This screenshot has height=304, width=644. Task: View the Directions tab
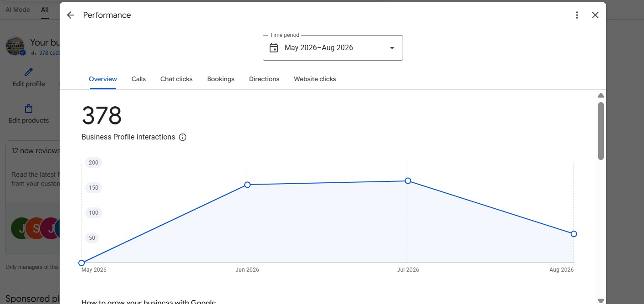pos(264,79)
